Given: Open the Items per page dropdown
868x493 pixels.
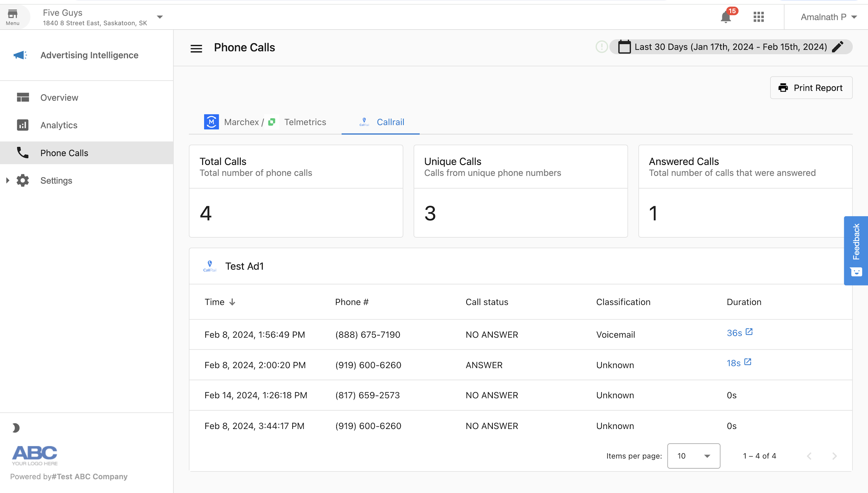Looking at the screenshot, I should tap(693, 456).
